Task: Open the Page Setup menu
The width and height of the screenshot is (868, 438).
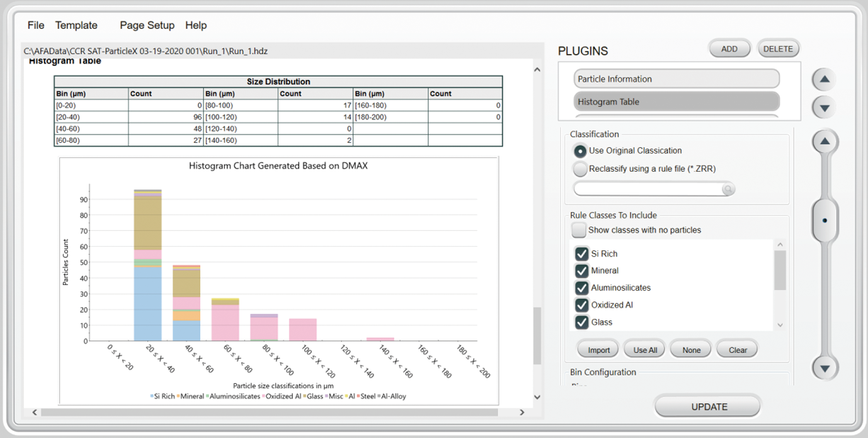Action: (x=147, y=25)
